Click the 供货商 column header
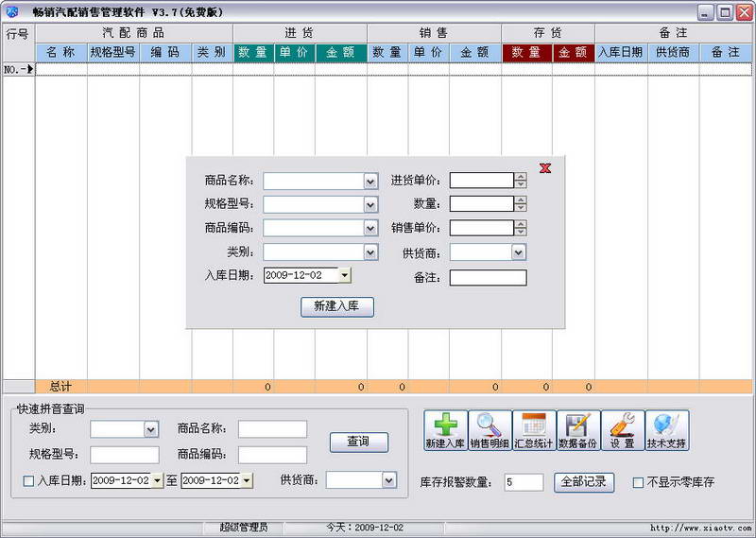The width and height of the screenshot is (756, 538). pyautogui.click(x=673, y=53)
